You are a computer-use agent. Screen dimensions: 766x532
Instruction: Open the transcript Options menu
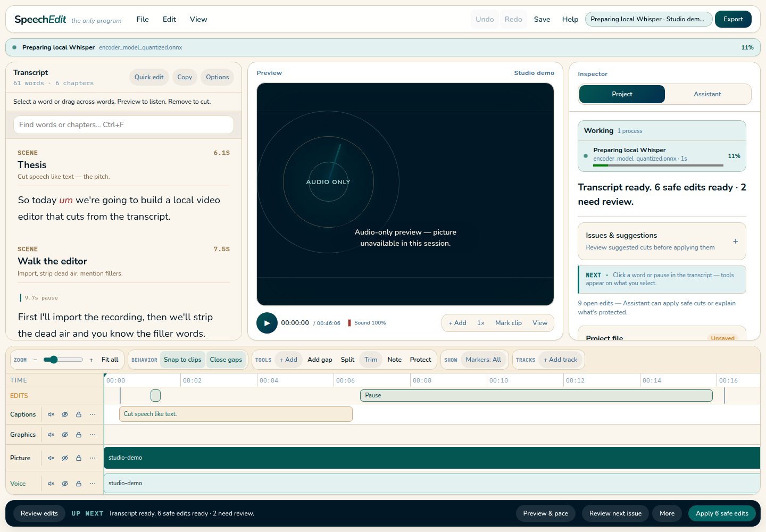(x=218, y=77)
